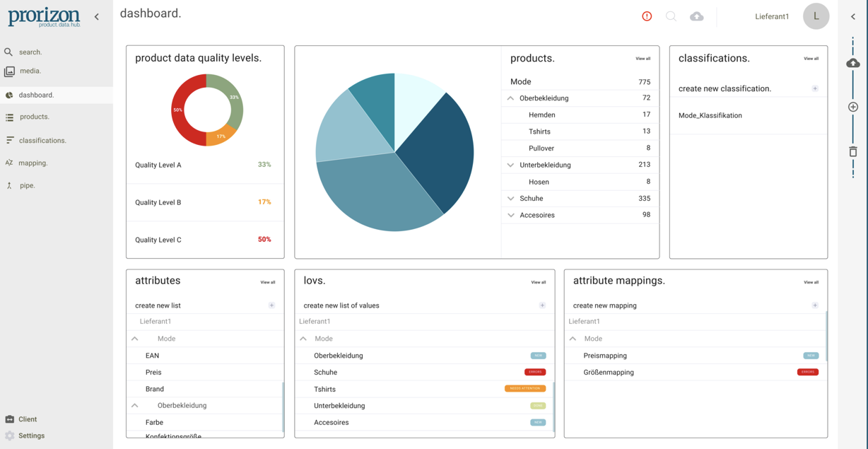This screenshot has height=449, width=868.
Task: Click the ERRORS badge on Größenmapping
Action: pyautogui.click(x=808, y=372)
